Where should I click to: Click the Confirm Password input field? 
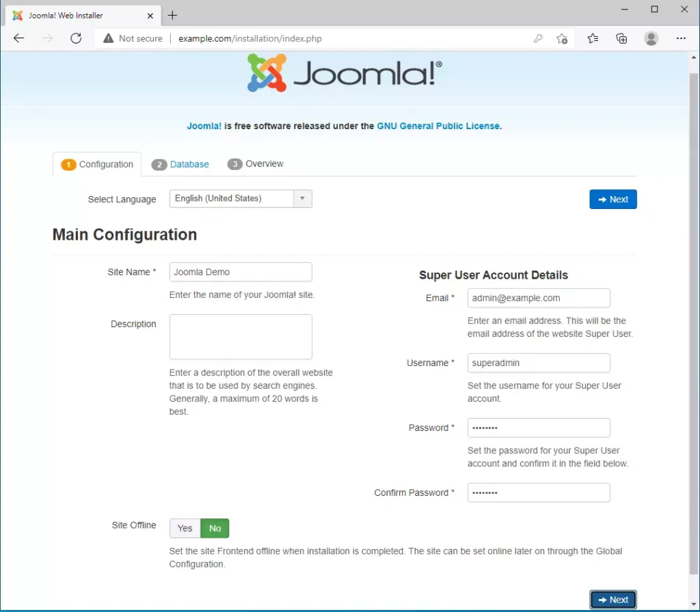click(539, 492)
